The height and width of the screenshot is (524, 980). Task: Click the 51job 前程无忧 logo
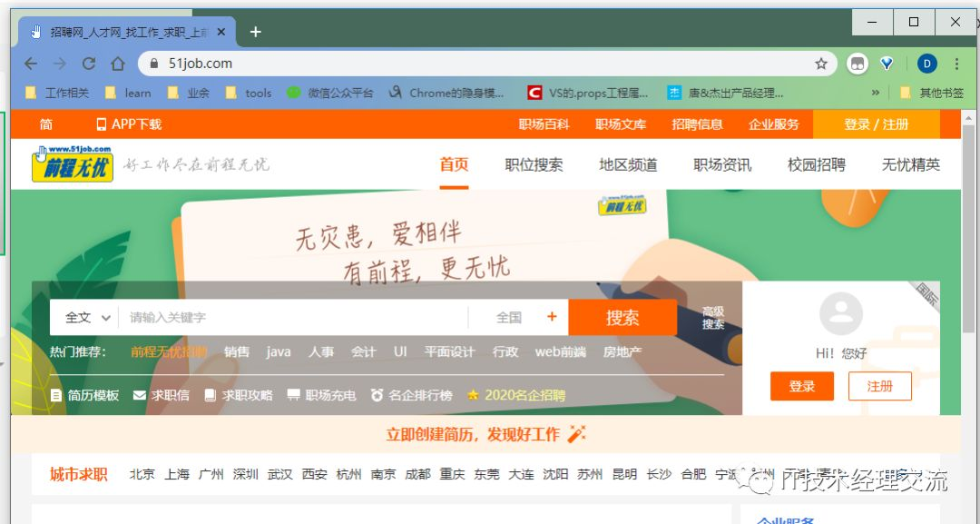pos(73,163)
